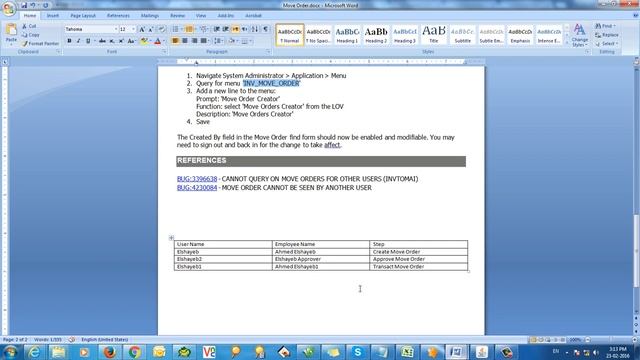The image size is (640, 360).
Task: Switch to the References tab
Action: click(x=118, y=16)
